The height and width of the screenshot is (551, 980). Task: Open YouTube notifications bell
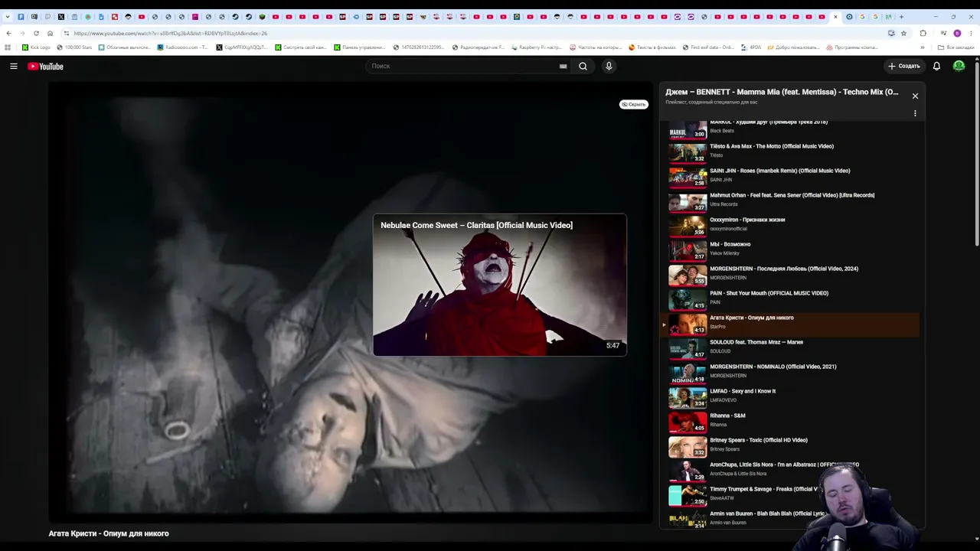[x=936, y=67]
